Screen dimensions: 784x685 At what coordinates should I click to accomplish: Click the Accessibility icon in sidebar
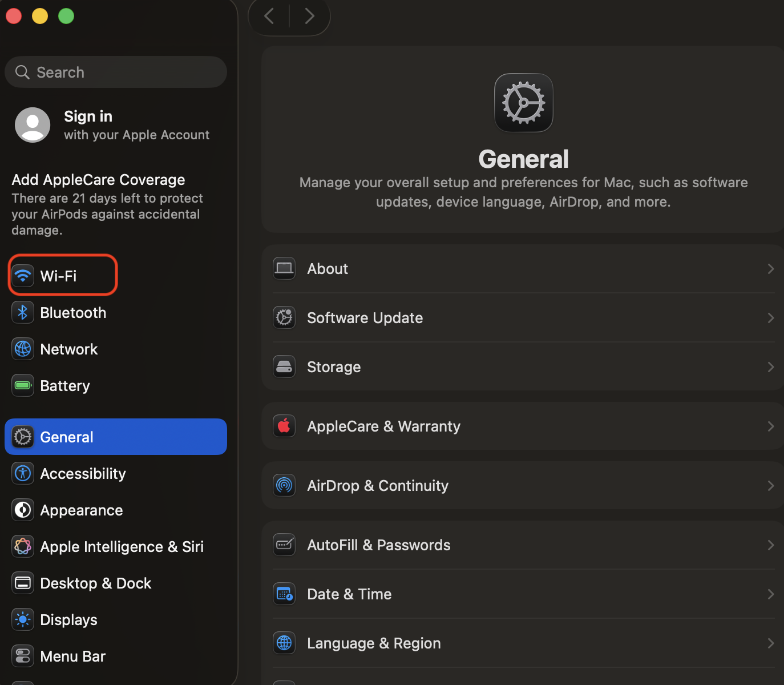23,473
